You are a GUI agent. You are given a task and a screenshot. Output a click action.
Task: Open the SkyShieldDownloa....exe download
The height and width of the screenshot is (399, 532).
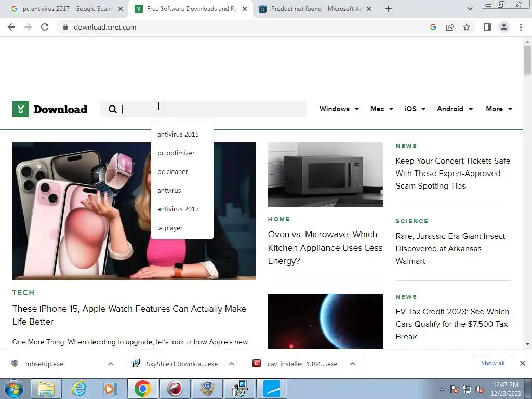182,364
